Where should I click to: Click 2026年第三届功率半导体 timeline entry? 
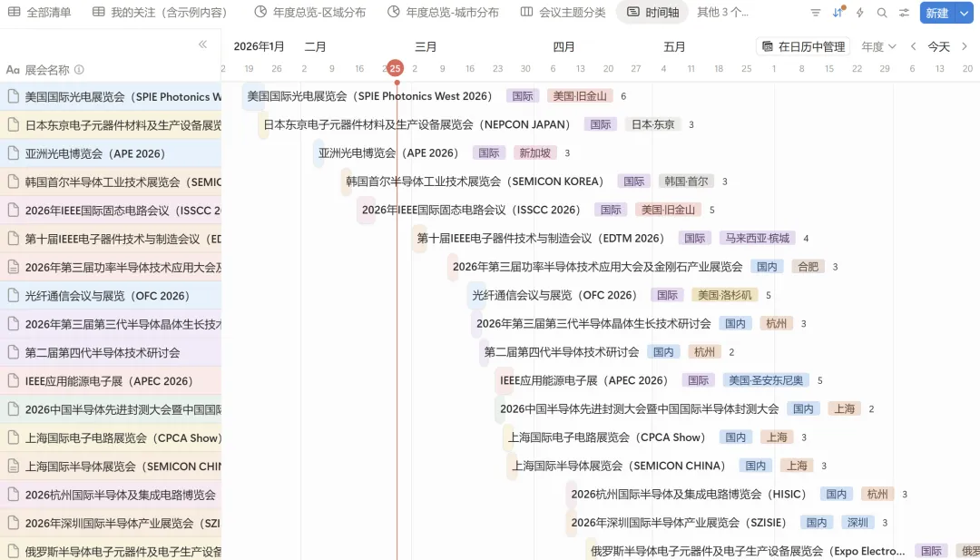pyautogui.click(x=597, y=266)
